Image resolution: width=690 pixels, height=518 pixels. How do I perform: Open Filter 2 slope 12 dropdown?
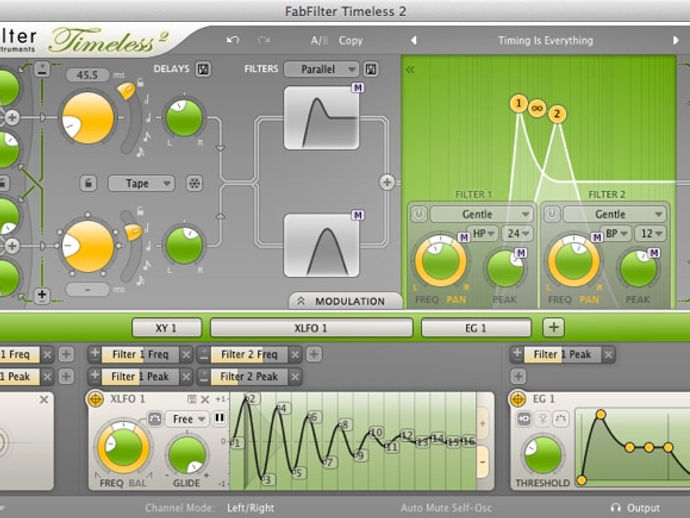(x=651, y=233)
